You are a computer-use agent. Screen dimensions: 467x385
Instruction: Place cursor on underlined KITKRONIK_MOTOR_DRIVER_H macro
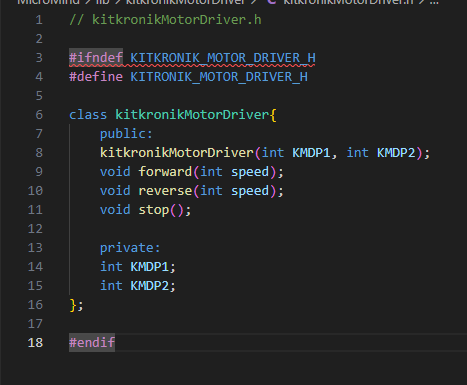[223, 58]
